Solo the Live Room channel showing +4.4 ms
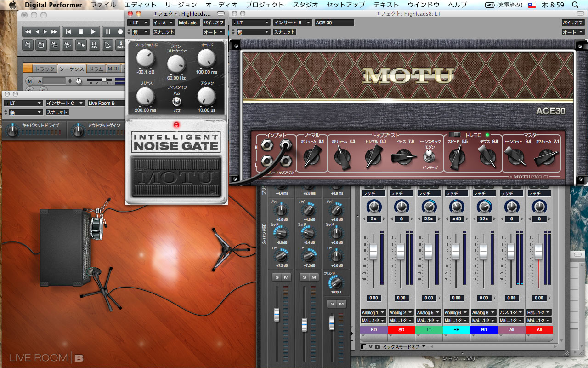588x368 pixels. coord(277,277)
